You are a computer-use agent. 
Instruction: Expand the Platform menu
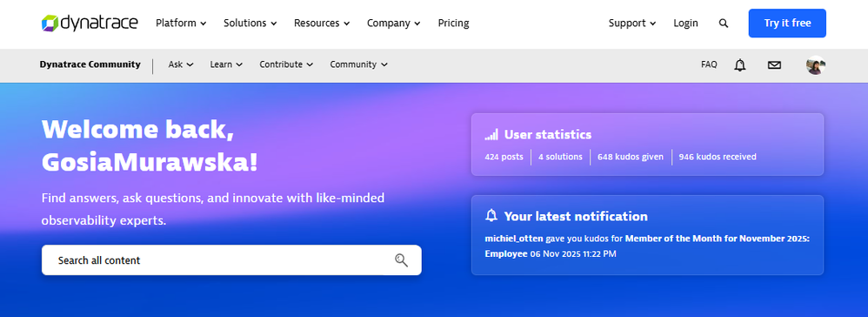181,24
